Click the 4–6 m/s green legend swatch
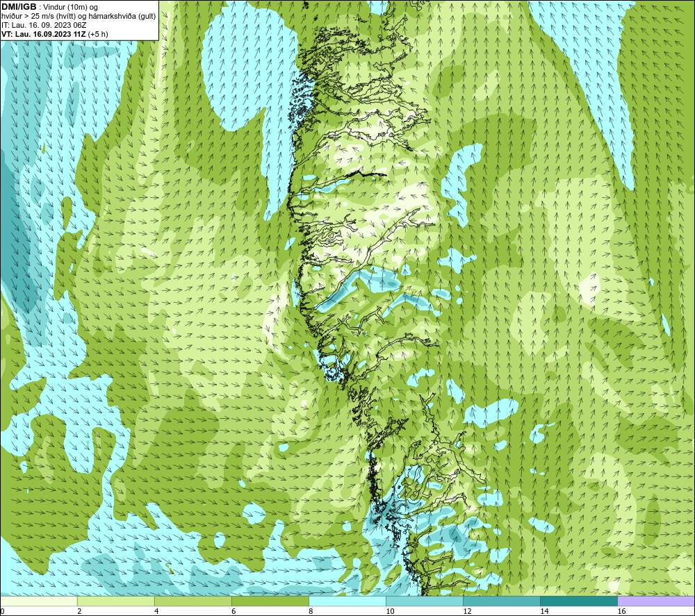The image size is (695, 616). pyautogui.click(x=193, y=601)
